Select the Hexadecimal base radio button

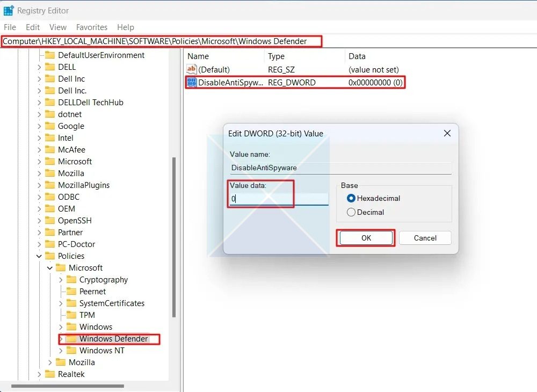pyautogui.click(x=352, y=198)
